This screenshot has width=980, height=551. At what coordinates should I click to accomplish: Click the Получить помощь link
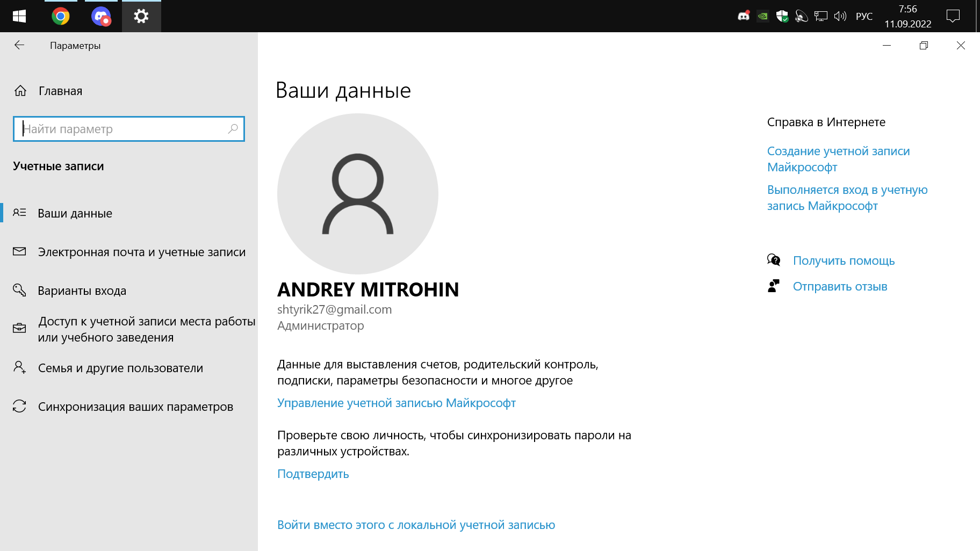click(x=844, y=261)
